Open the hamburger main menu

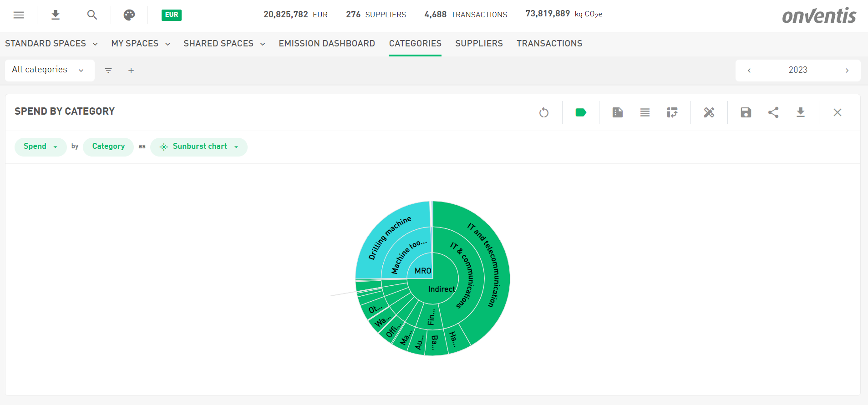click(19, 15)
